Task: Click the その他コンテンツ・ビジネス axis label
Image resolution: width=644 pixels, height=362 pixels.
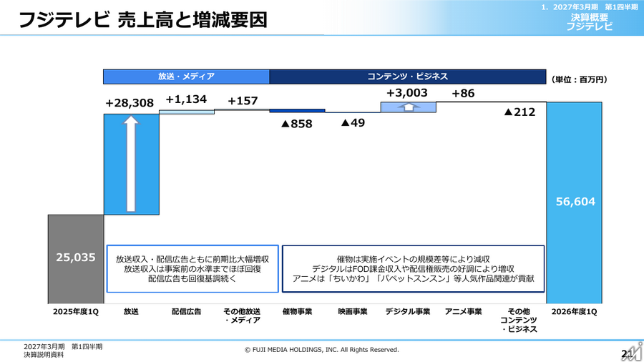Action: coord(519,320)
